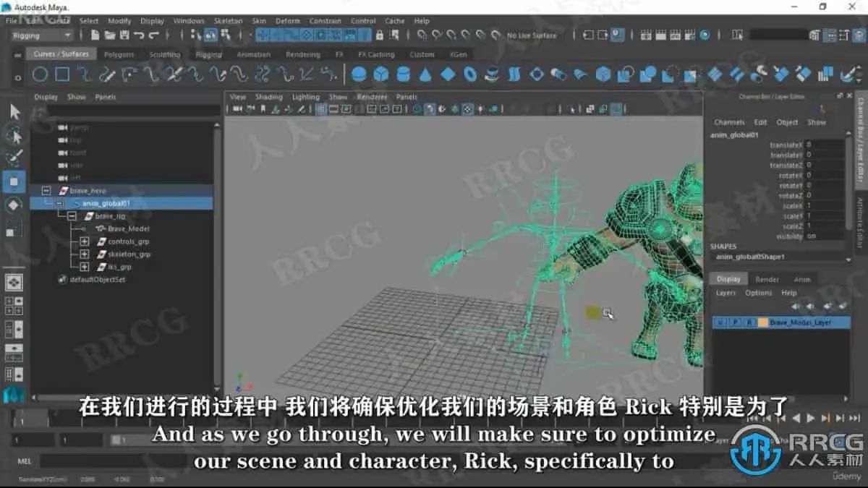Switch to the Polygons shelf tab
The height and width of the screenshot is (488, 868).
pos(119,54)
